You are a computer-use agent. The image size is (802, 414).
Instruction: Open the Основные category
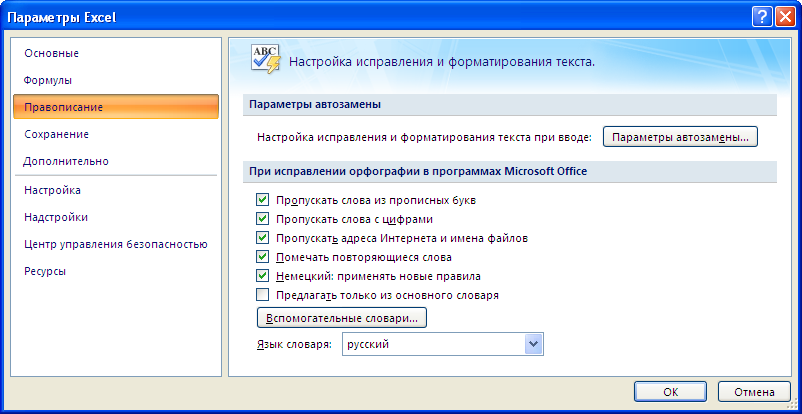51,53
